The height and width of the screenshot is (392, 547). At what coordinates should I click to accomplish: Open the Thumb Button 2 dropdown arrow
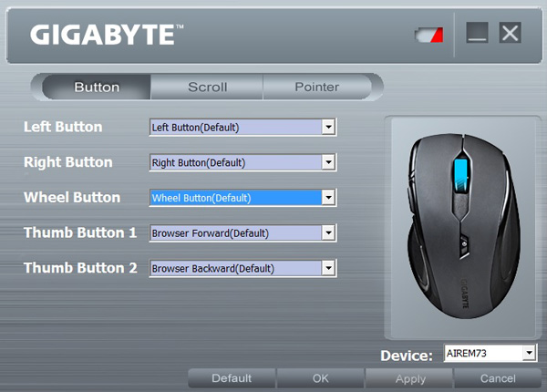(328, 268)
